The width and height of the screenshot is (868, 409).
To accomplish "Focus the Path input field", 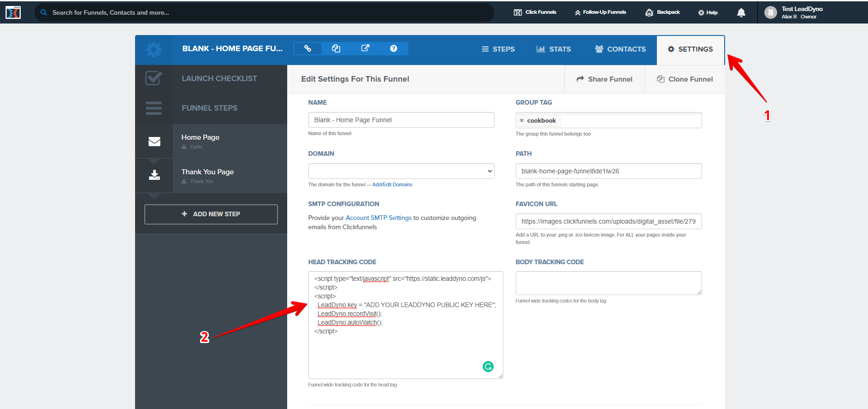I will [x=609, y=171].
